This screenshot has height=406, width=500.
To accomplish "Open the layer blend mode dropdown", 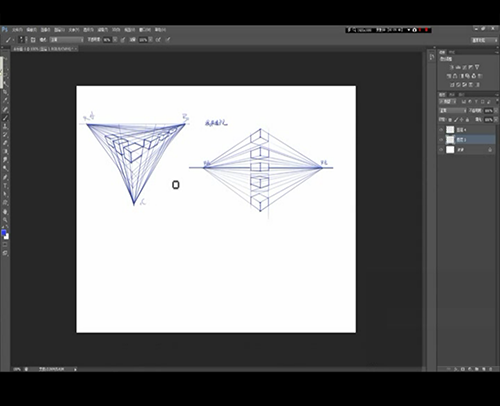I will pos(453,110).
